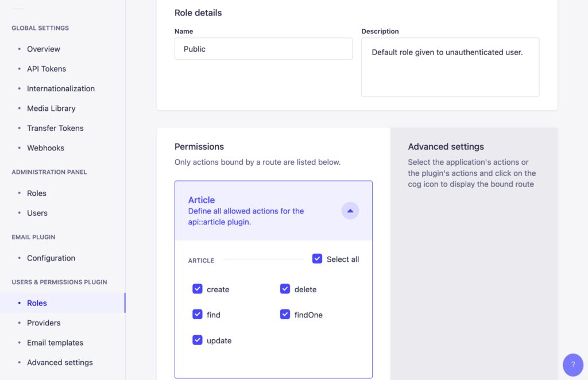Uncheck the update permission checkbox
This screenshot has width=588, height=380.
tap(198, 340)
